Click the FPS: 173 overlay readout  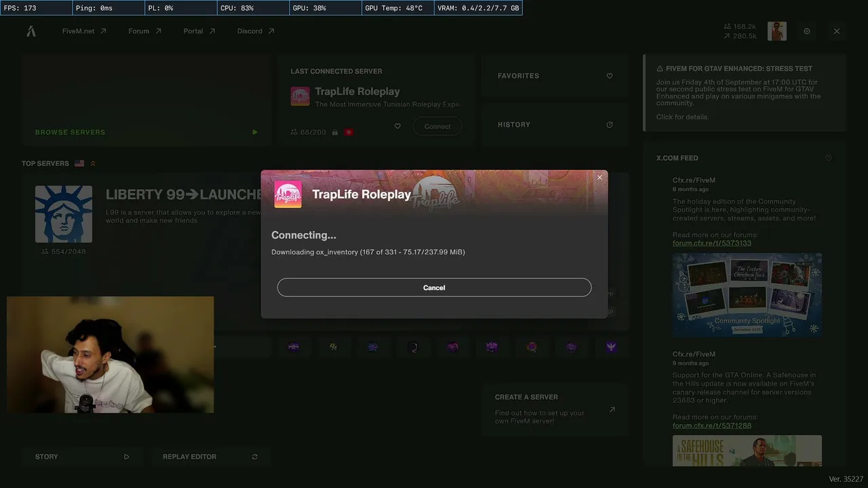point(35,8)
